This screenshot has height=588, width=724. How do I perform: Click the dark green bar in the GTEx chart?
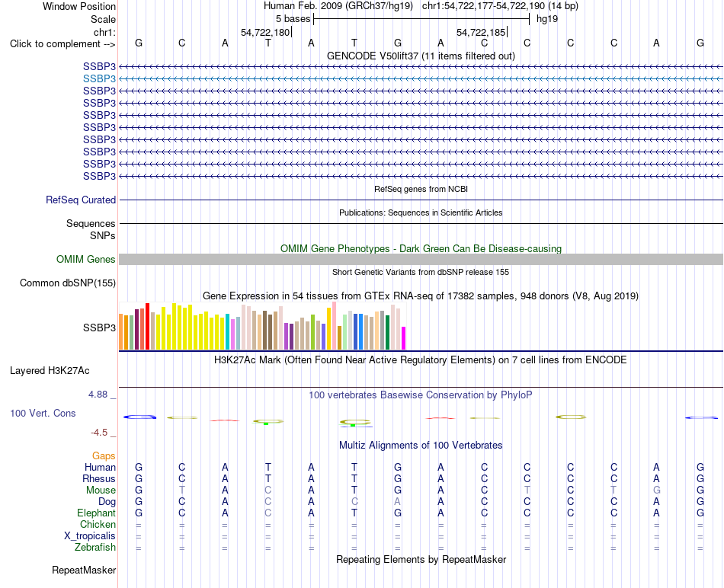point(387,332)
